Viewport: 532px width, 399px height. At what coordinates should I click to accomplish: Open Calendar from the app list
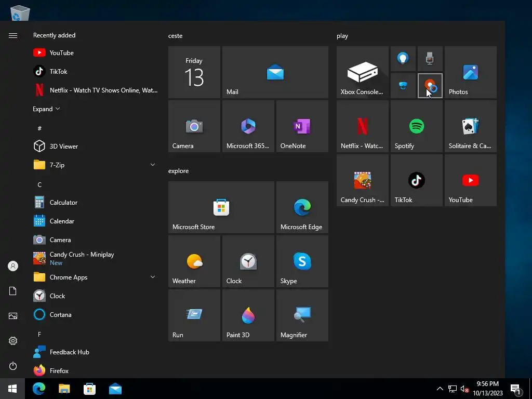[x=95, y=221]
